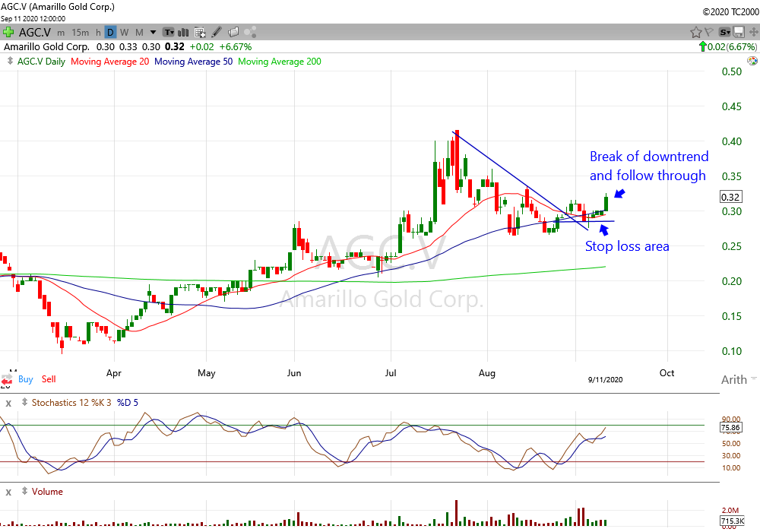Edit the Moving Average 50 indicator label
This screenshot has height=532, width=760.
(193, 62)
